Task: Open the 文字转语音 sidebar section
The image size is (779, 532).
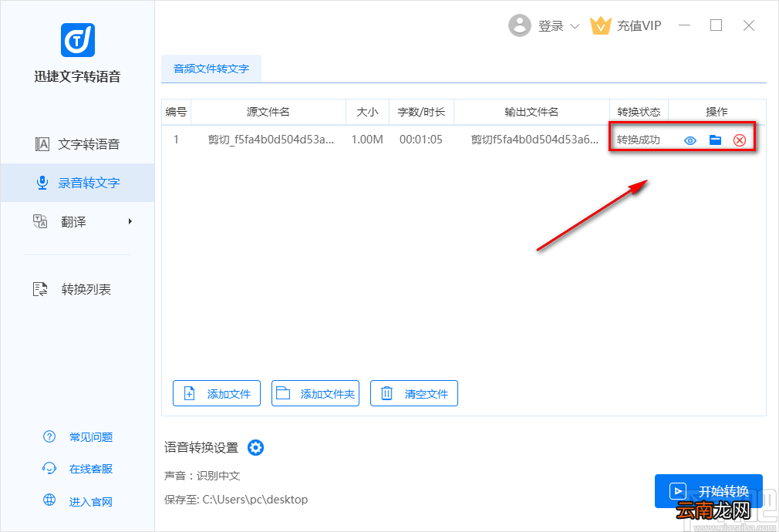Action: (77, 144)
